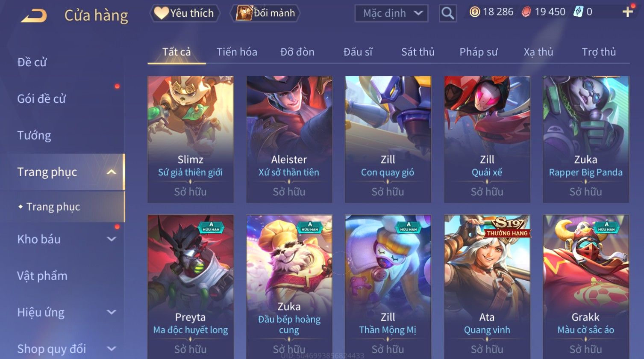This screenshot has height=359, width=644.
Task: Expand the Kho báu sidebar section
Action: coord(112,239)
